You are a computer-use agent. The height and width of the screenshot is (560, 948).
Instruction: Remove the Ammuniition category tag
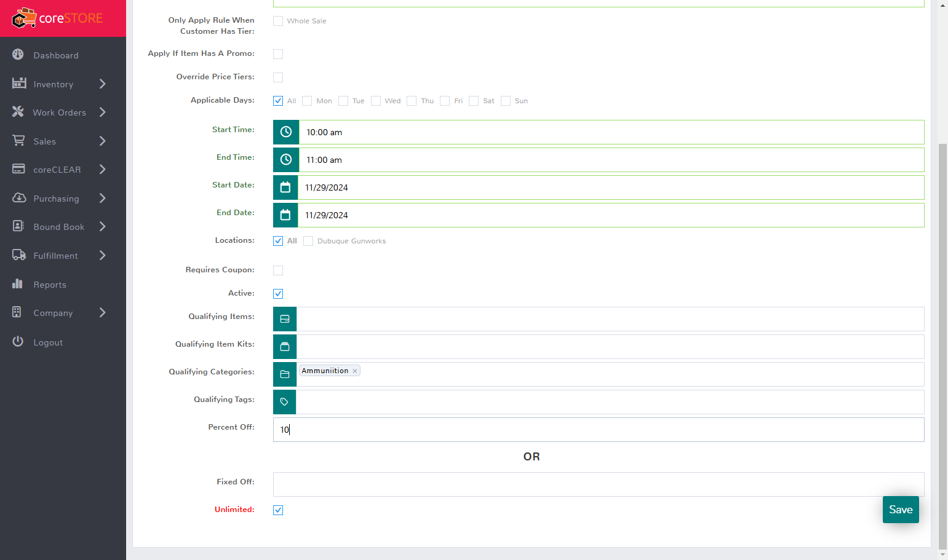355,371
